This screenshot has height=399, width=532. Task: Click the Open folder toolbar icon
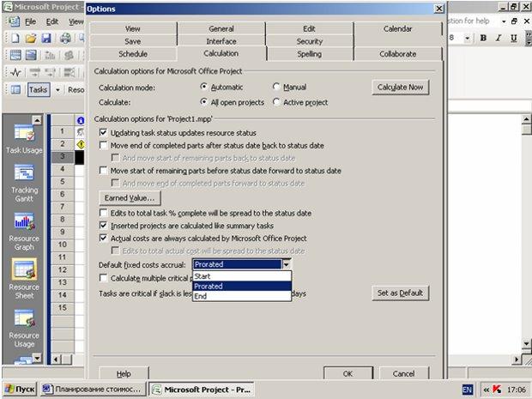click(x=31, y=38)
